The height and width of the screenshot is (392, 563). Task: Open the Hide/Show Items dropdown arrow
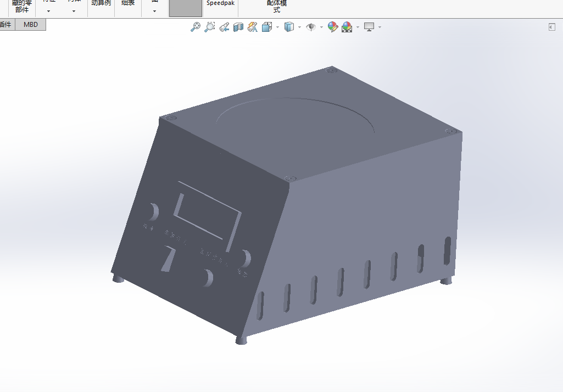tap(321, 27)
